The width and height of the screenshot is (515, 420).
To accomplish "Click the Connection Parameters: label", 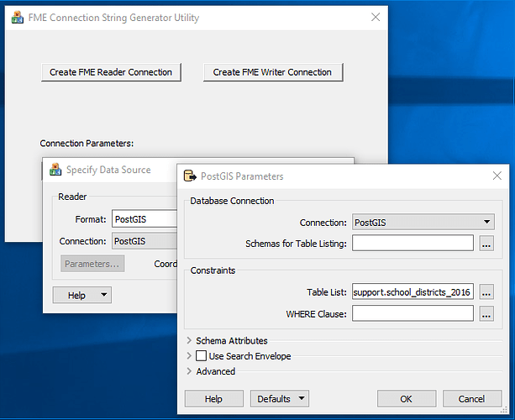I will point(87,144).
